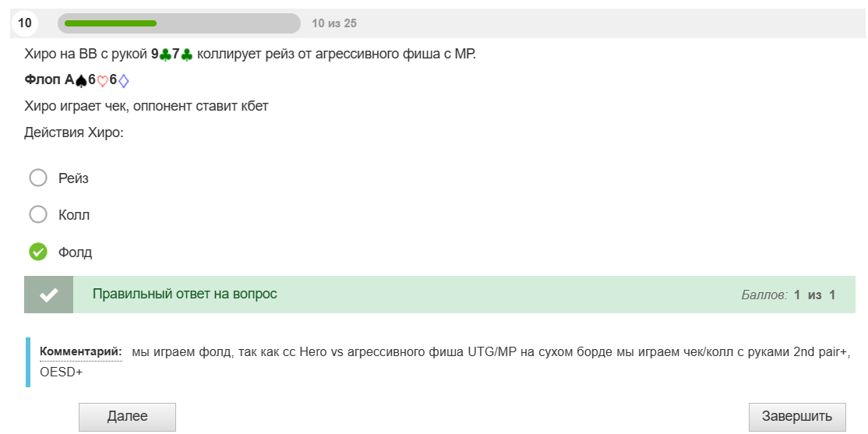The image size is (868, 434).
Task: Click the Завершить button
Action: pos(797,417)
